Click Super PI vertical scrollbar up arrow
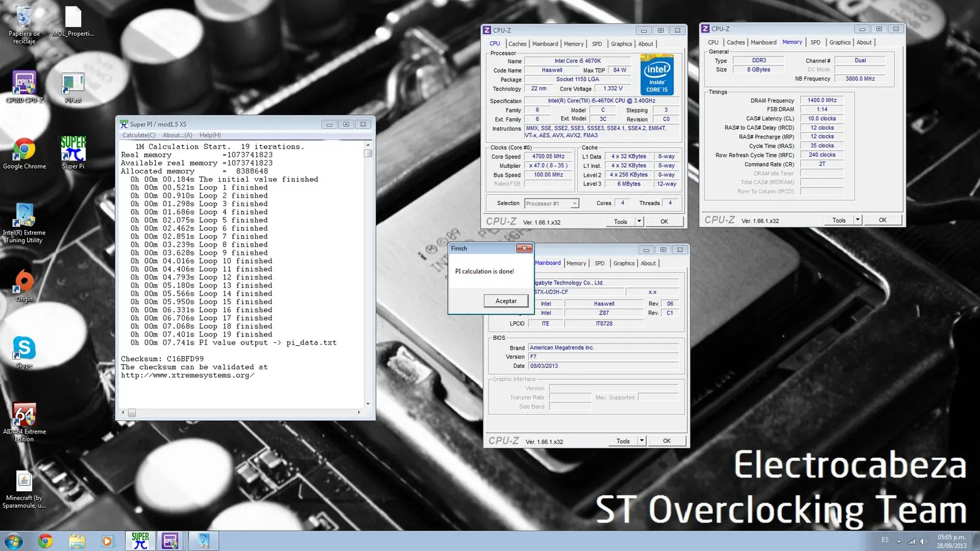The width and height of the screenshot is (980, 551). (368, 145)
